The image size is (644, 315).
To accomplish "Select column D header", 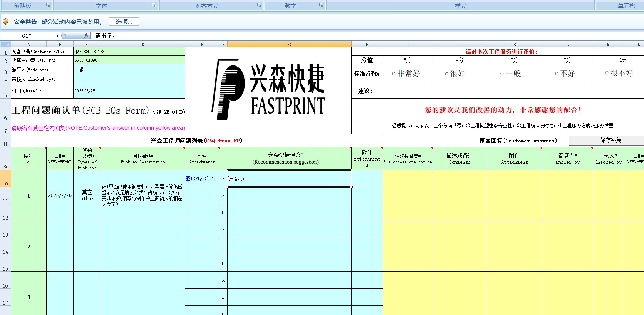I will 143,44.
